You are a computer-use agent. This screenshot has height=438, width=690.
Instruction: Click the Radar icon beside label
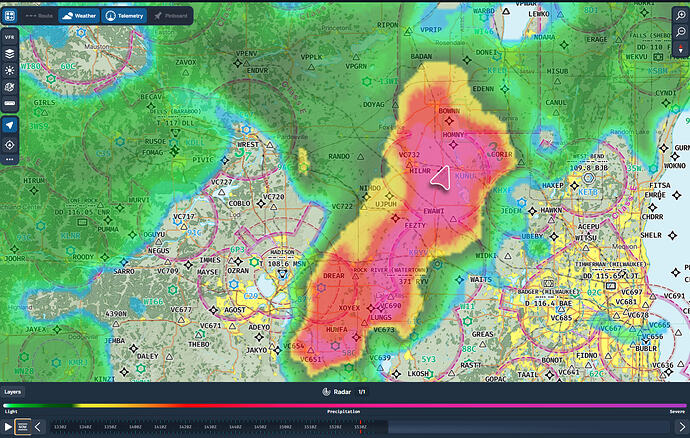point(326,392)
